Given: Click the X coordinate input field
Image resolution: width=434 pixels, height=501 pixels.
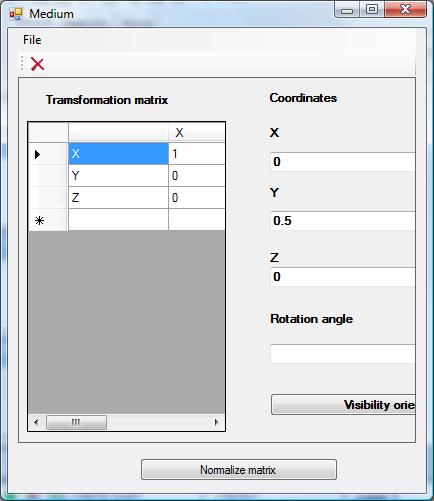Looking at the screenshot, I should pos(343,162).
